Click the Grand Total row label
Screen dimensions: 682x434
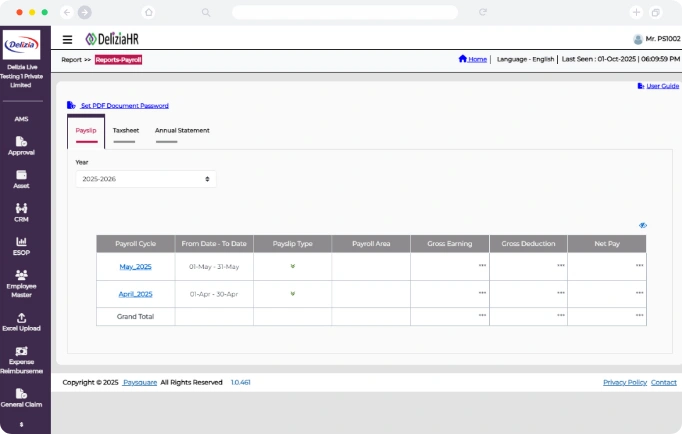click(135, 317)
